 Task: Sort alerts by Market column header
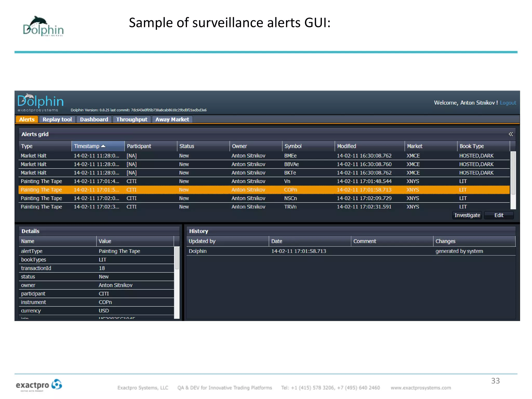431,146
